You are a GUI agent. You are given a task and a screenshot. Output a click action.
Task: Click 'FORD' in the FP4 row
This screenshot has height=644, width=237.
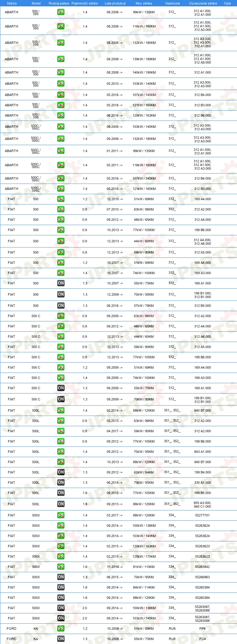pyautogui.click(x=12, y=629)
